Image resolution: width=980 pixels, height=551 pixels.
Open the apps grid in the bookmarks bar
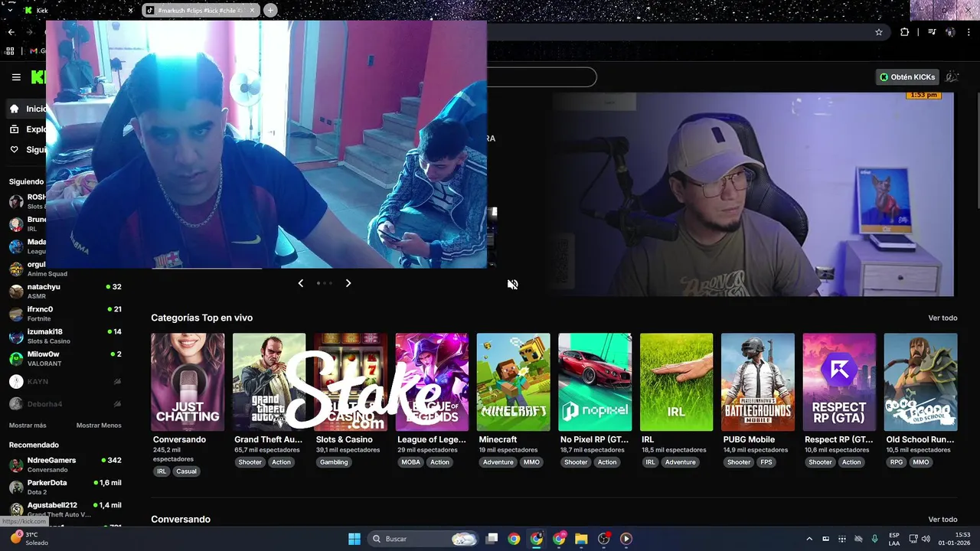pos(10,51)
